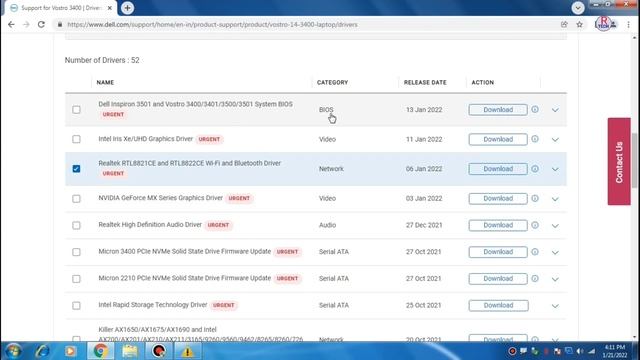Viewport: 640px width, 360px height.
Task: Open the red recorder app in taskbar
Action: [x=159, y=351]
